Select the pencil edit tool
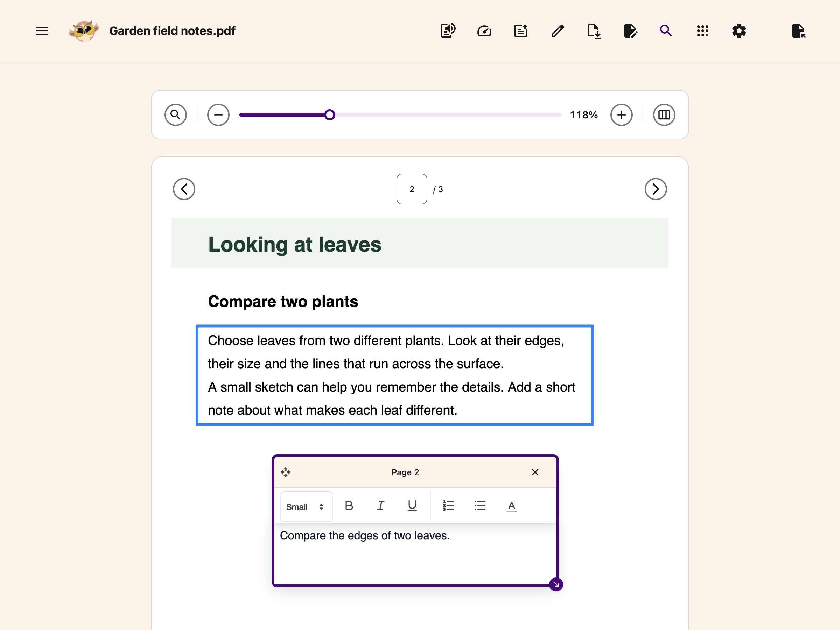Viewport: 840px width, 630px height. point(558,31)
